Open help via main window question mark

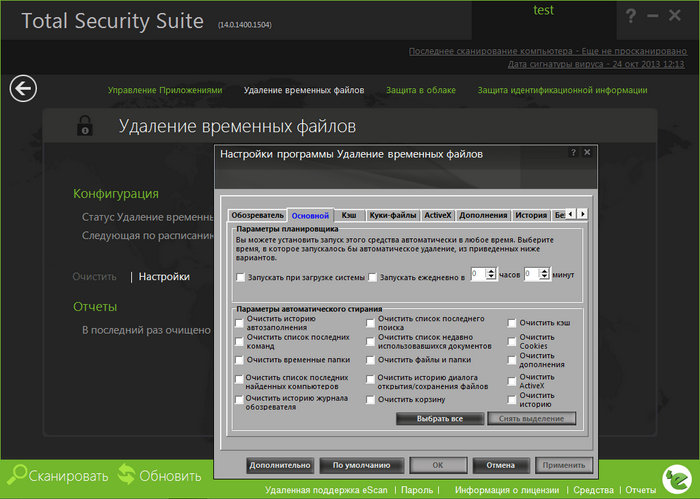630,16
